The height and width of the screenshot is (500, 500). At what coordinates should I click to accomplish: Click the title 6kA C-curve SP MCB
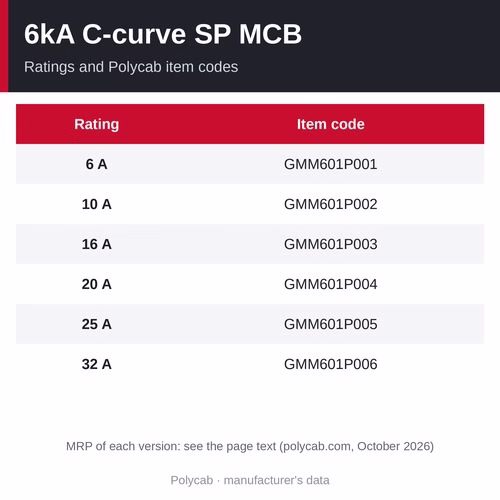[163, 34]
